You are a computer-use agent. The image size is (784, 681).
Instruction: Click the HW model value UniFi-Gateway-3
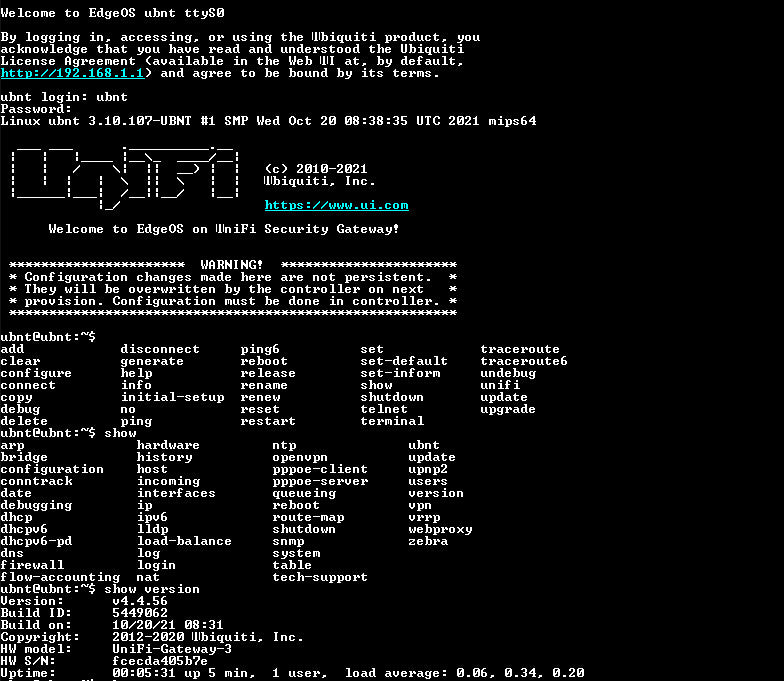(172, 650)
